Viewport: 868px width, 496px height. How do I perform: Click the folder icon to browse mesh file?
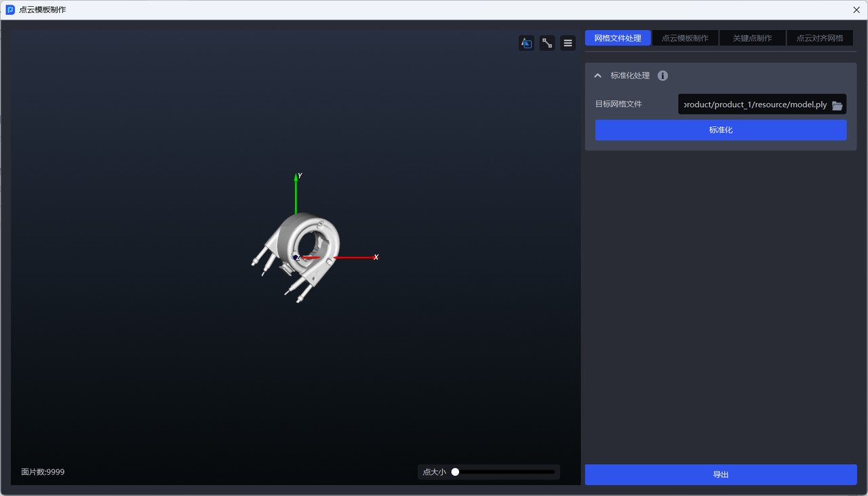[x=837, y=105]
